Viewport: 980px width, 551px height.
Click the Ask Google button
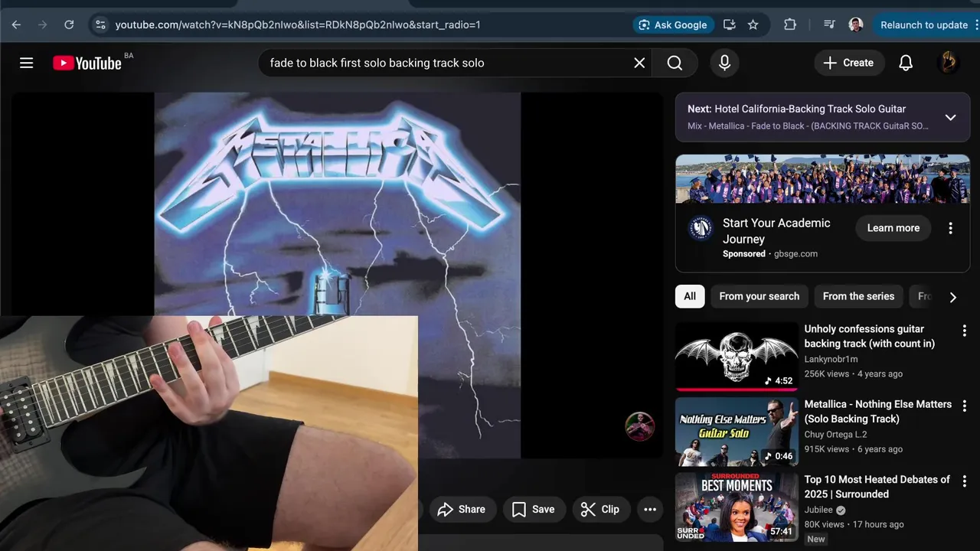pos(673,24)
